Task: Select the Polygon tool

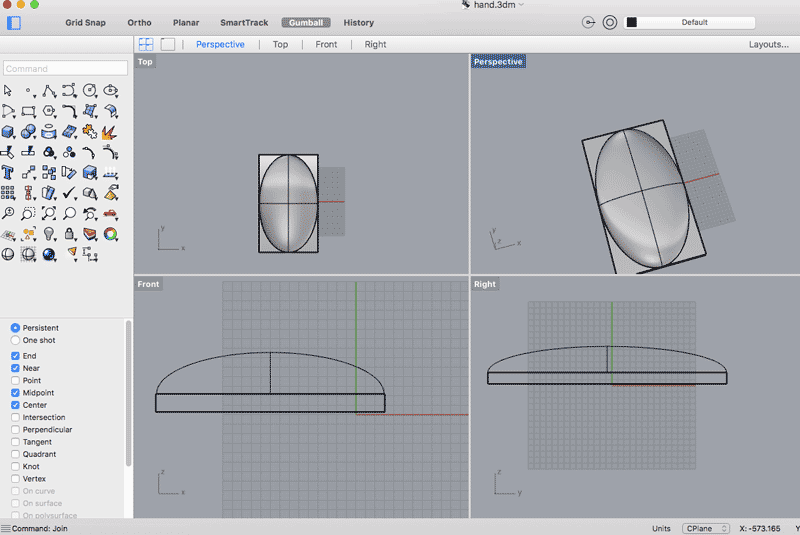Action: pyautogui.click(x=49, y=111)
